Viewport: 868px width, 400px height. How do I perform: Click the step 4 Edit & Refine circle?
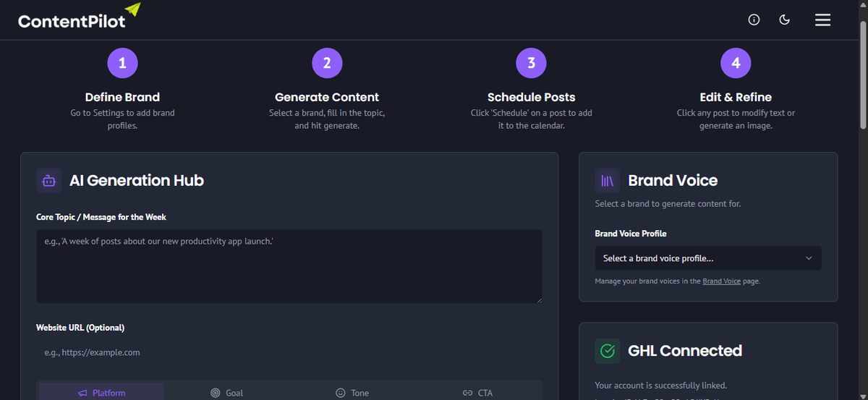click(x=736, y=63)
